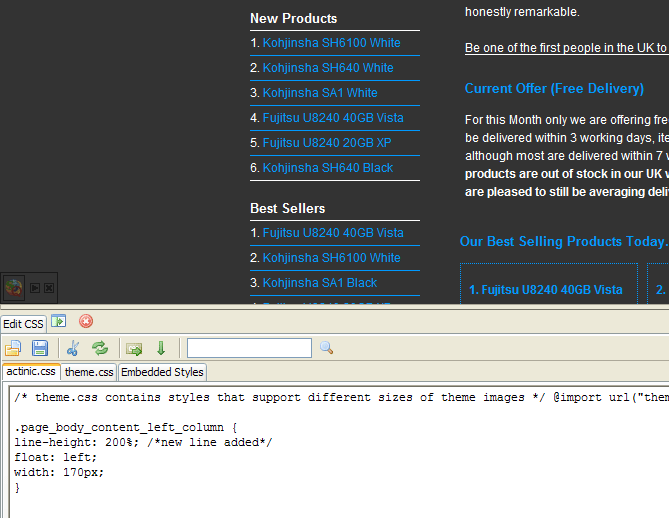Click the save floppy disk icon
The image size is (669, 518).
[x=40, y=348]
